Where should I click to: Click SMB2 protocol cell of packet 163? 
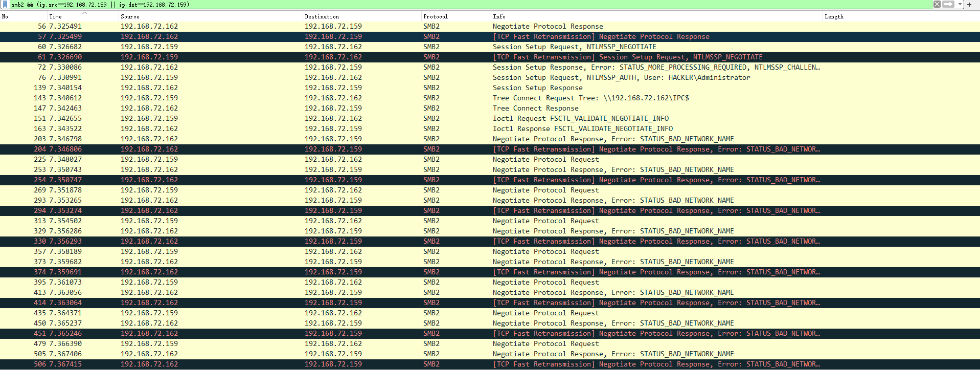coord(431,129)
